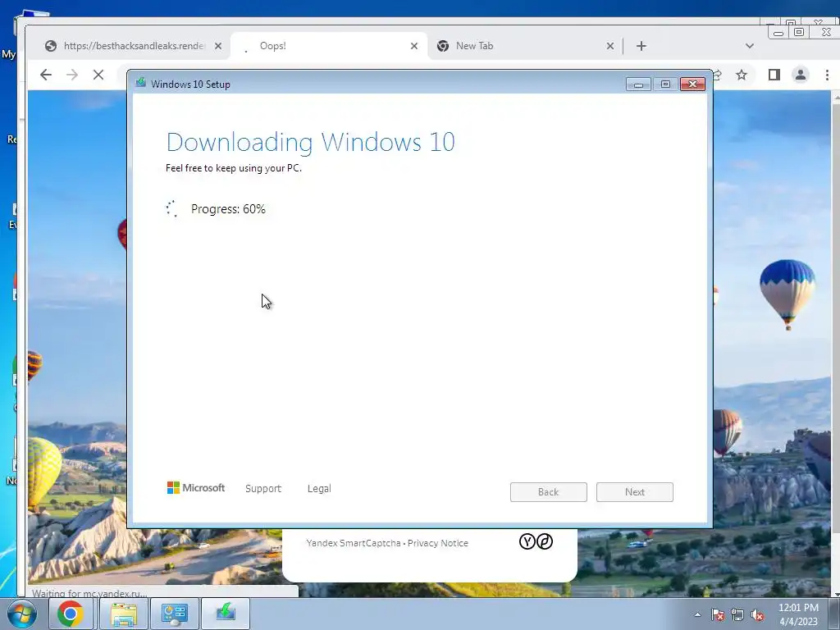Click the Progress: 60% text

coord(228,209)
